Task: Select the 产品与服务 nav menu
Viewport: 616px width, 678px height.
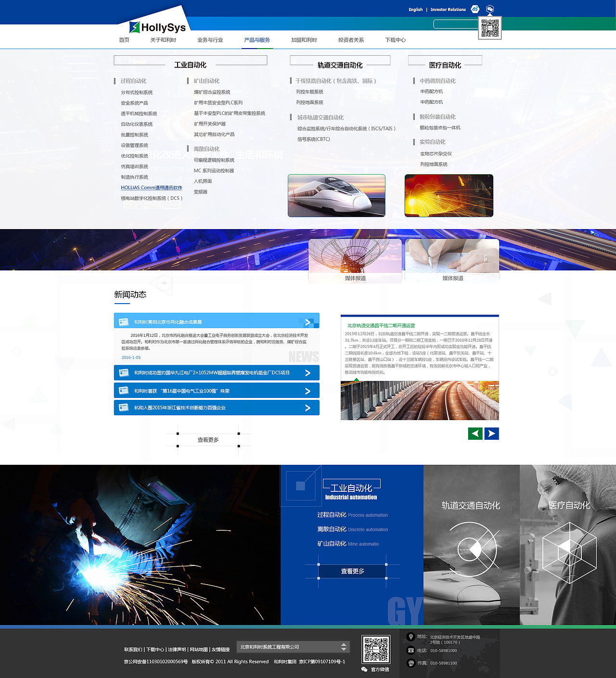Action: (257, 40)
